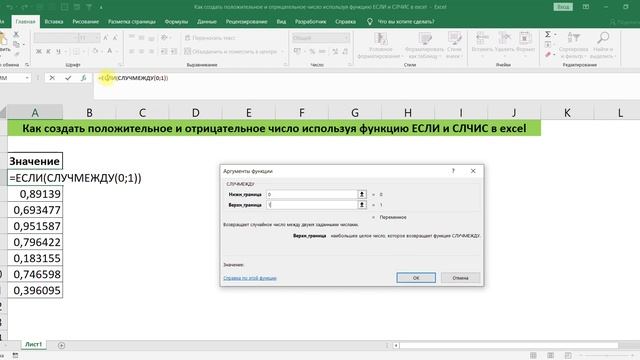
Task: Expand the Clear eraser dropdown arrow
Action: (x=555, y=54)
